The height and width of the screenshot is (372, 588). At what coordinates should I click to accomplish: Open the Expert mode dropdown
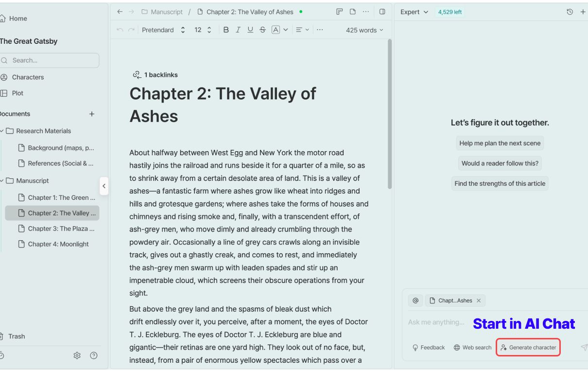click(x=414, y=12)
